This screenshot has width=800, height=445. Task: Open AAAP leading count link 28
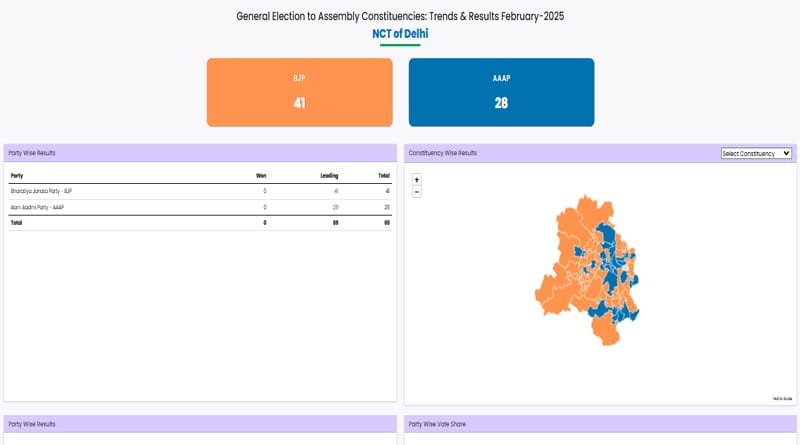coord(336,206)
